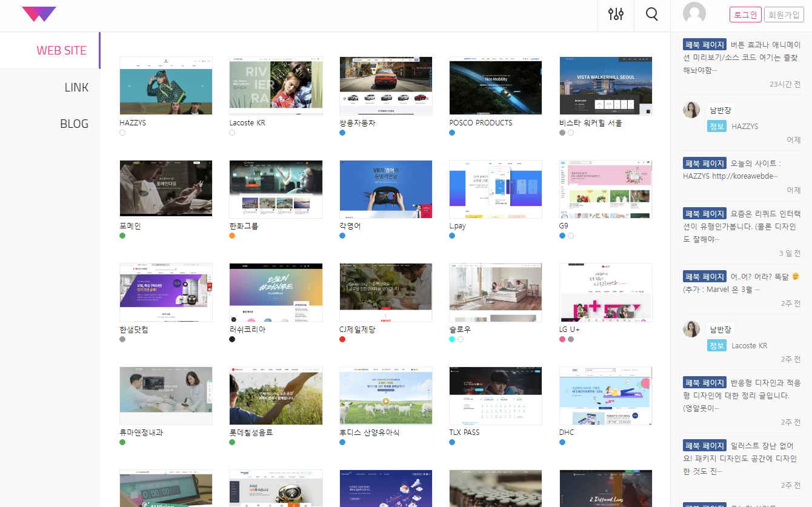Click the 로그인 button

point(745,15)
